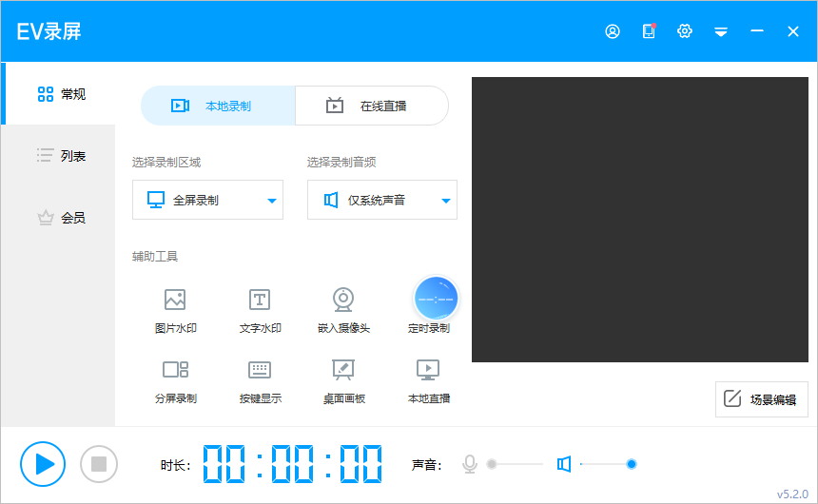The image size is (818, 504).
Task: Open the 按键显示 keyboard tool
Action: [260, 381]
